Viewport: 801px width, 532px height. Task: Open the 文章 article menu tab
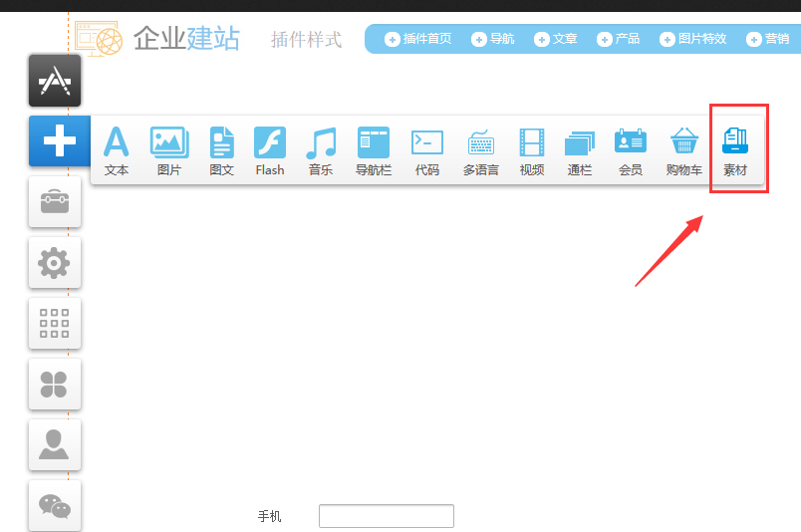click(x=556, y=39)
